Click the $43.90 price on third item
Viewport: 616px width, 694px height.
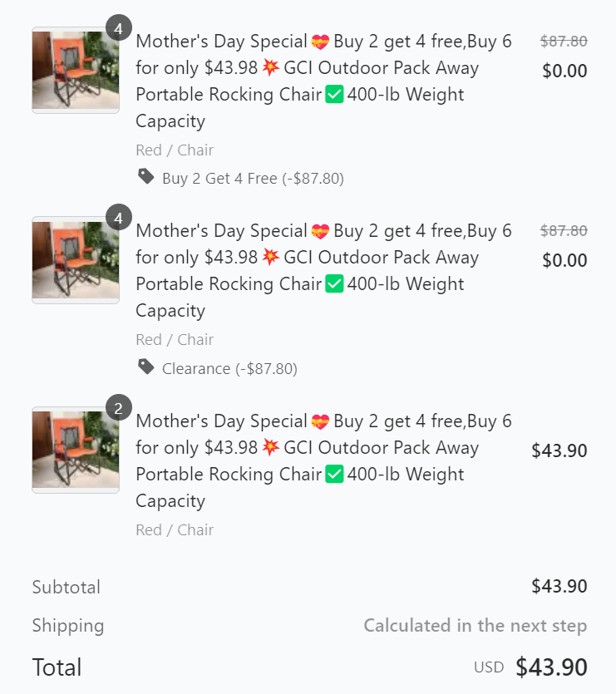pyautogui.click(x=559, y=450)
